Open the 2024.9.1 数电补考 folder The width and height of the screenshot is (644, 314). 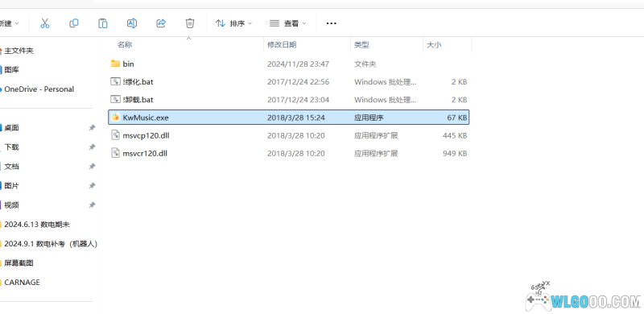pos(51,244)
